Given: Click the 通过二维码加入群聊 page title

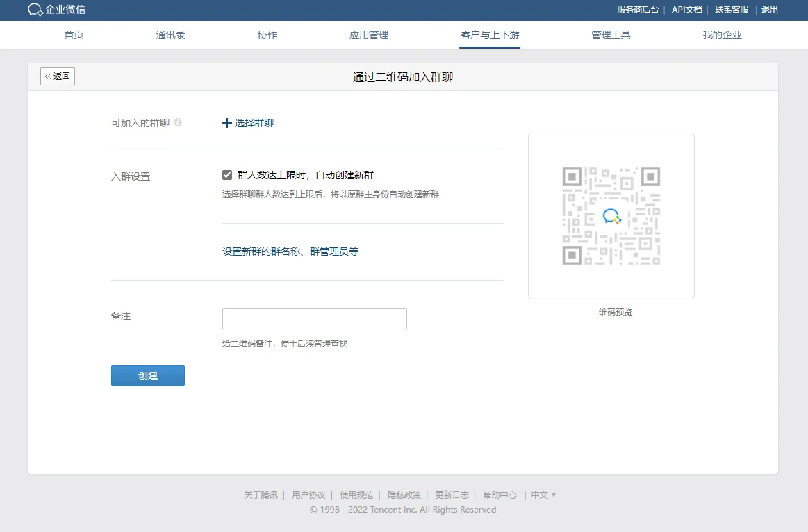Looking at the screenshot, I should (x=403, y=76).
